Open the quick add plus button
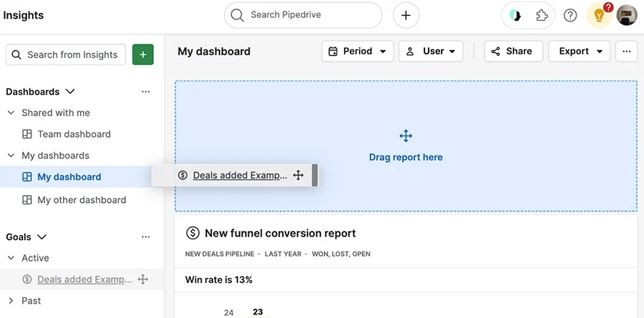Image resolution: width=644 pixels, height=318 pixels. [x=406, y=15]
